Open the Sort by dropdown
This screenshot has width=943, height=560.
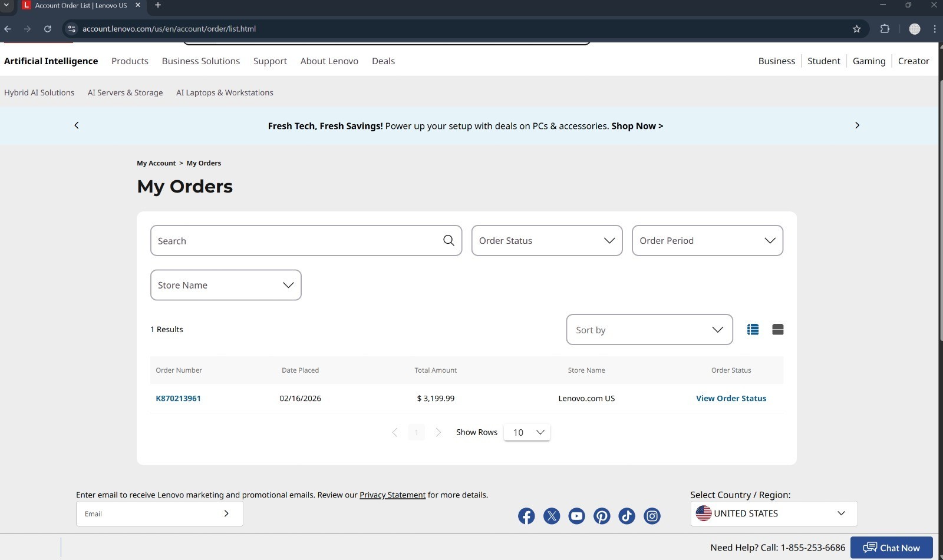click(649, 330)
